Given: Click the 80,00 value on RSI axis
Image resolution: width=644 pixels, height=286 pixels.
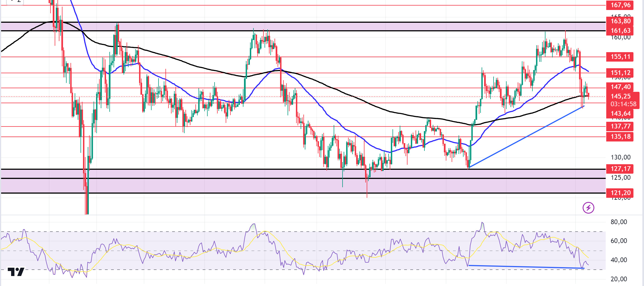Looking at the screenshot, I should (619, 222).
